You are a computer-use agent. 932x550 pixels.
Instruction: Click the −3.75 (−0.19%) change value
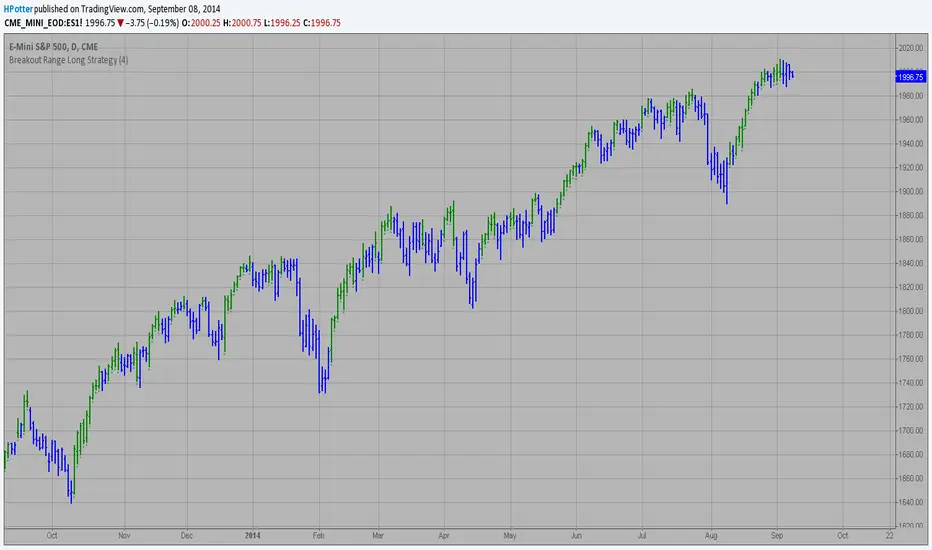[x=152, y=23]
